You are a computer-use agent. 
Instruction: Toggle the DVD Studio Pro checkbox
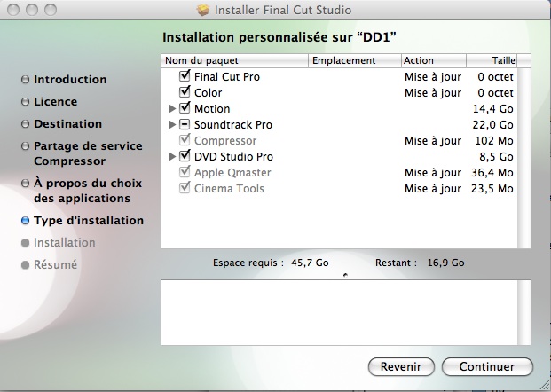pyautogui.click(x=185, y=155)
